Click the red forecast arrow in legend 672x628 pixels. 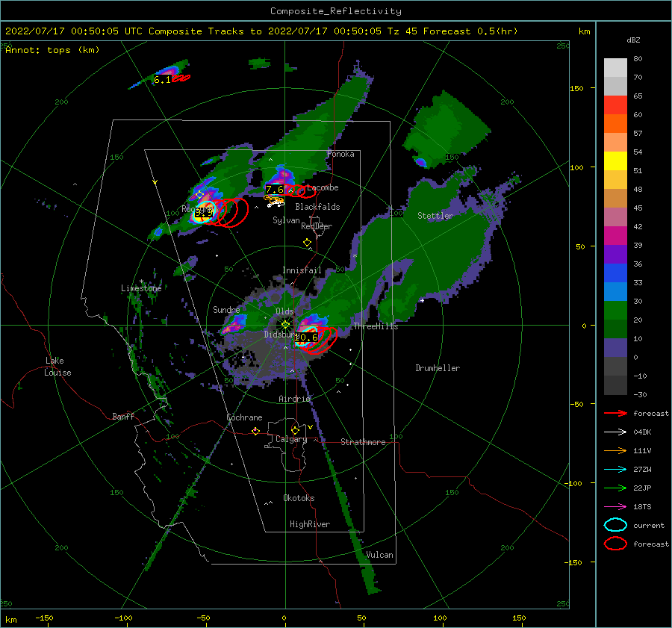[x=615, y=413]
